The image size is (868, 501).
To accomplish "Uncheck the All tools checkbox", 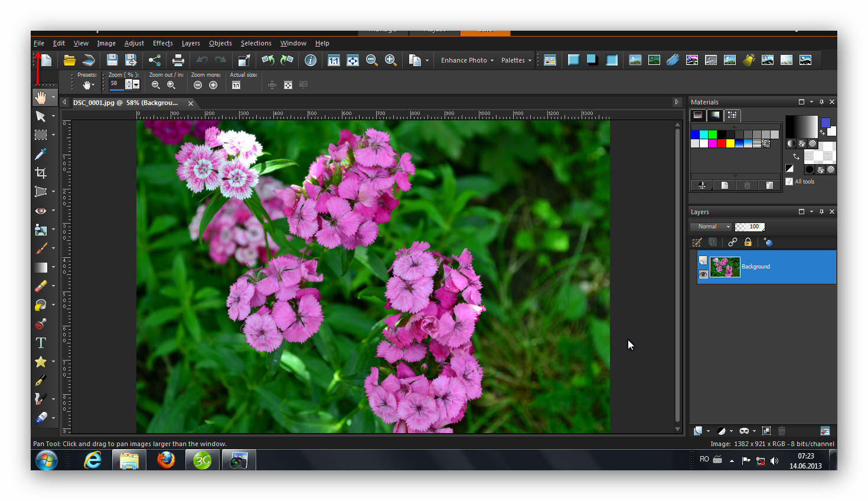I will (x=789, y=182).
